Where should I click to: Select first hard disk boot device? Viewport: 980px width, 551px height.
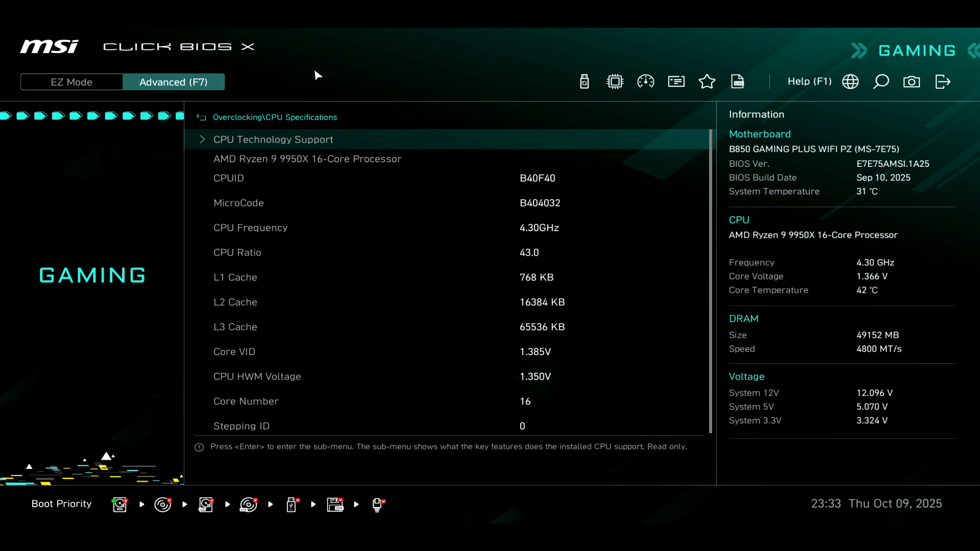(x=120, y=505)
